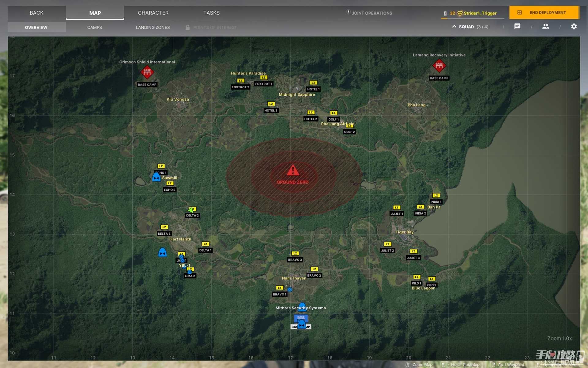Image resolution: width=588 pixels, height=368 pixels.
Task: Switch to the LANDING ZONES sub-tab
Action: 153,27
